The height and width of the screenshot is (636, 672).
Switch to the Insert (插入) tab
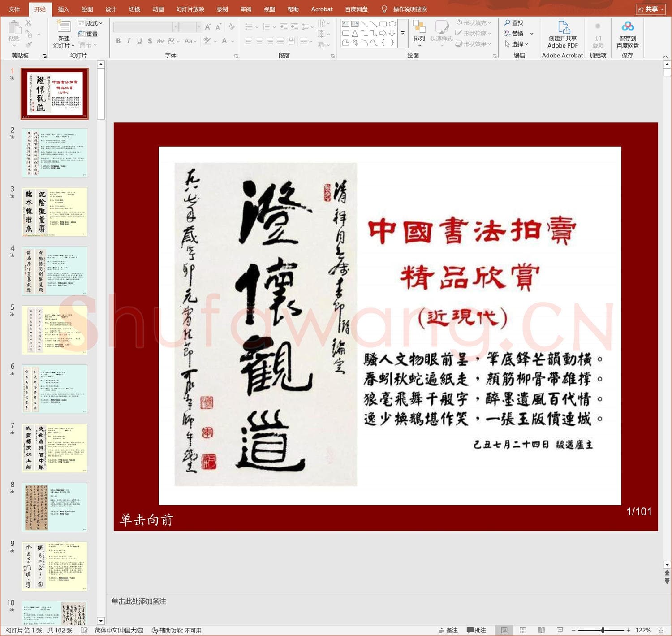[x=63, y=9]
